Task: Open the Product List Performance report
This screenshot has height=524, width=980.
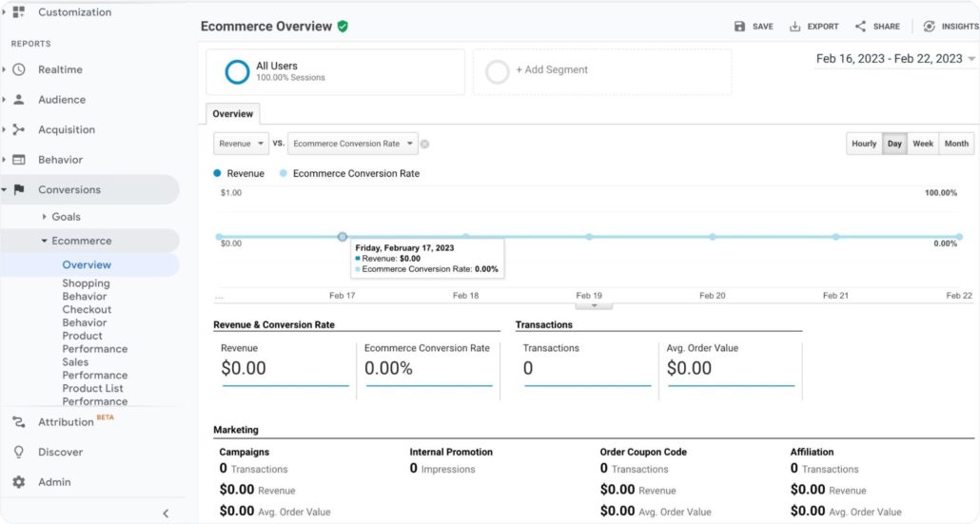Action: point(94,395)
